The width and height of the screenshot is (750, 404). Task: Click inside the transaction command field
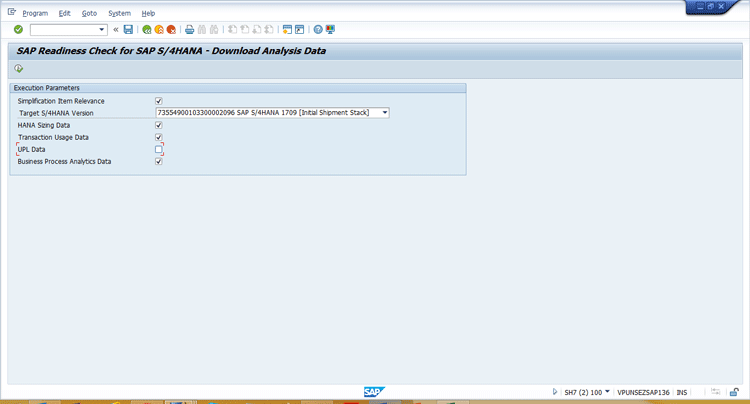click(64, 30)
